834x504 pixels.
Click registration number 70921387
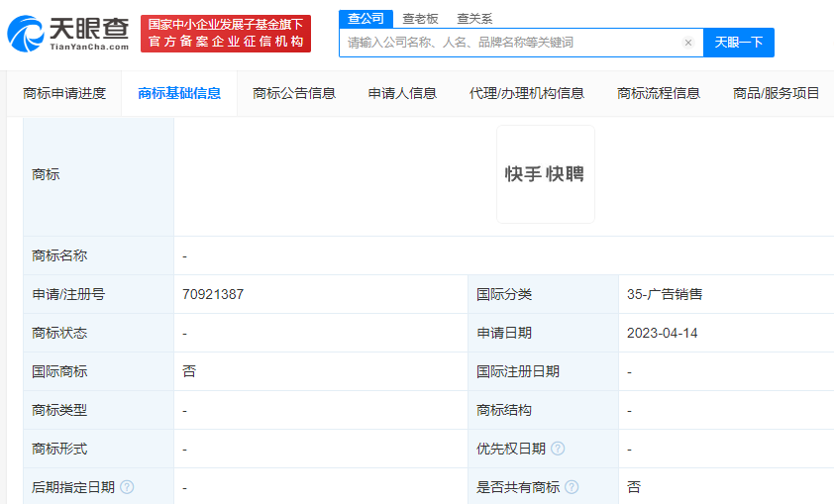213,294
